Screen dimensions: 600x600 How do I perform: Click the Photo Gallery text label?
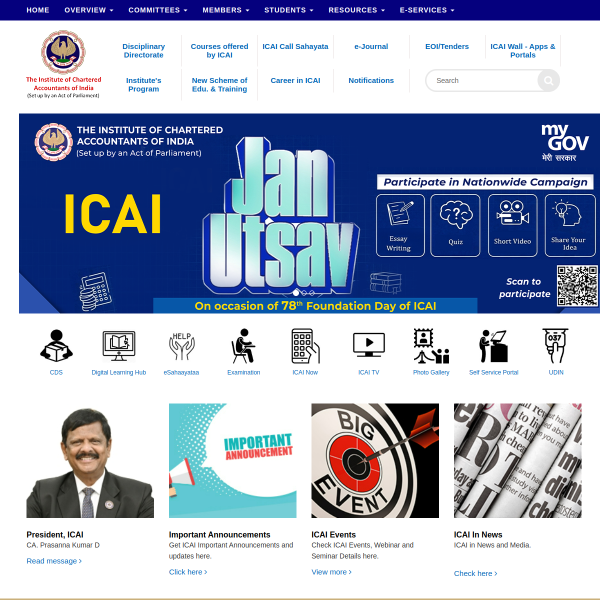tap(431, 372)
